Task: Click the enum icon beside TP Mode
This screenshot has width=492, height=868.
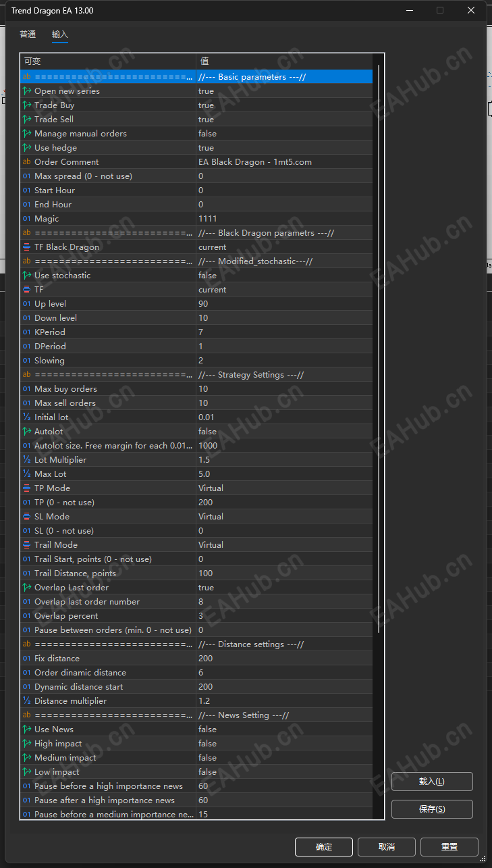Action: pos(27,488)
